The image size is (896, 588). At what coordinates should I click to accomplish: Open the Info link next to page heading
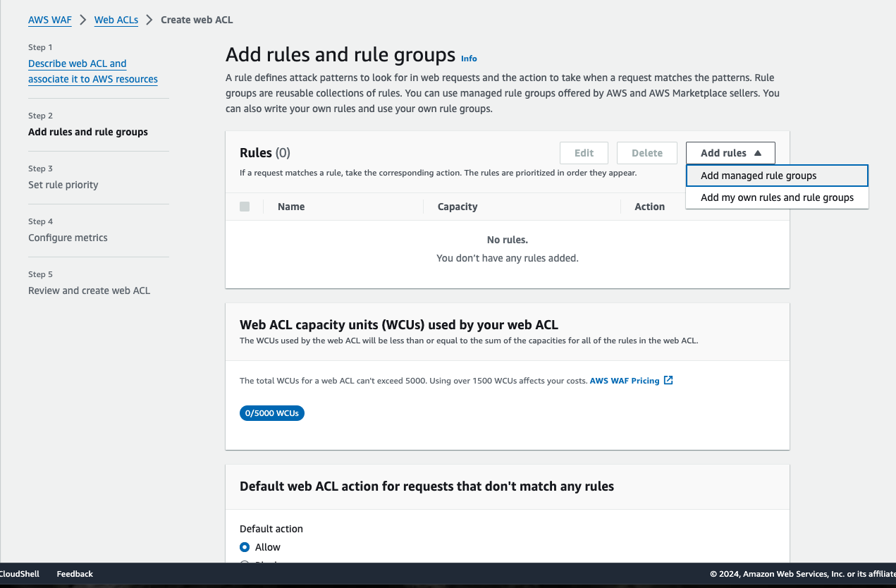469,59
